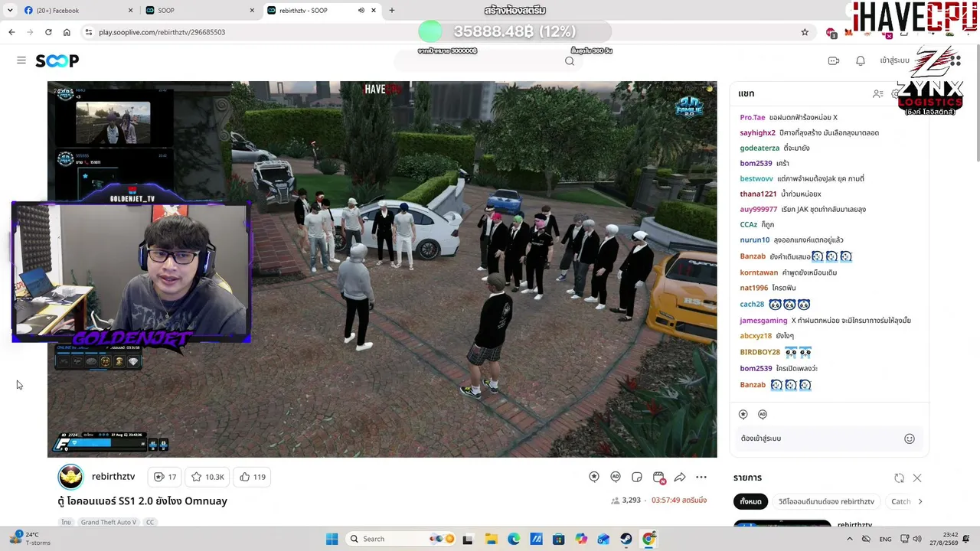
Task: Click chat username BIRDBOY28
Action: [759, 352]
